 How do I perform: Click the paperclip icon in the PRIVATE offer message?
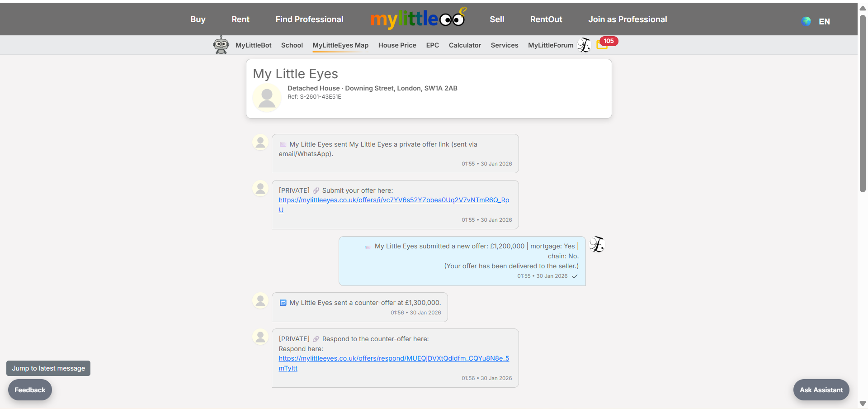(x=316, y=190)
